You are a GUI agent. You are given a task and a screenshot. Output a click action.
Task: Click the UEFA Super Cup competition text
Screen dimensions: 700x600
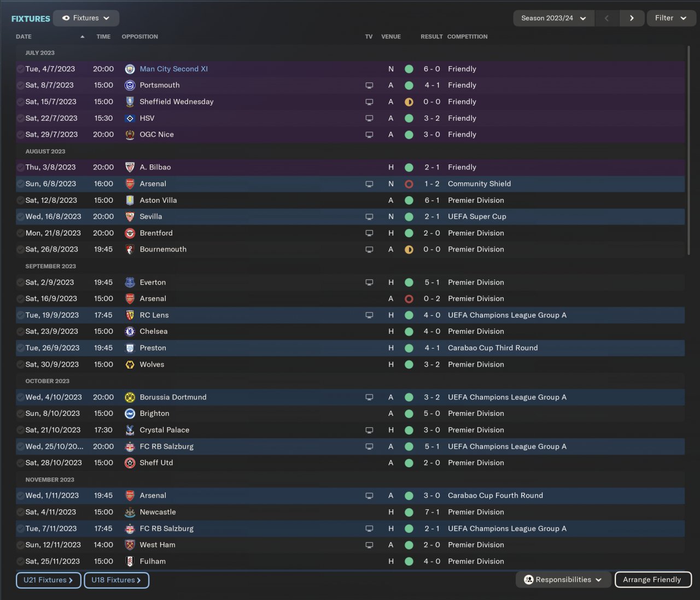click(x=477, y=216)
